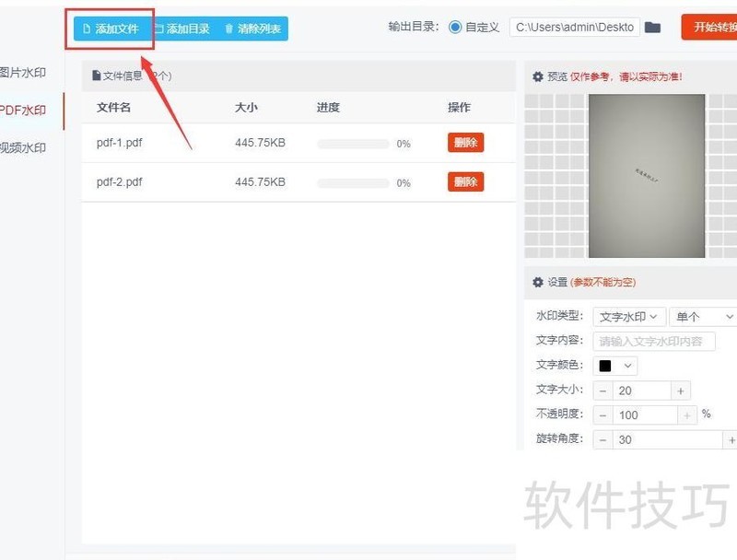This screenshot has width=737, height=560.
Task: Click the folder browse icon beside output path
Action: pos(652,28)
